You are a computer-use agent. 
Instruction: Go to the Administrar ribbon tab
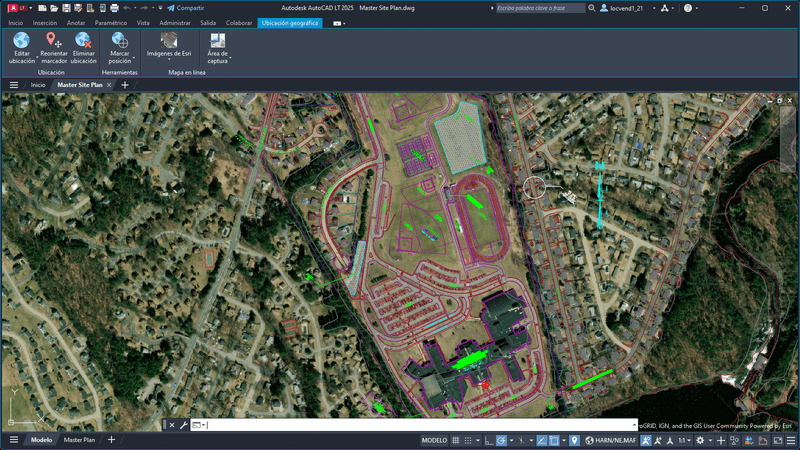[174, 23]
